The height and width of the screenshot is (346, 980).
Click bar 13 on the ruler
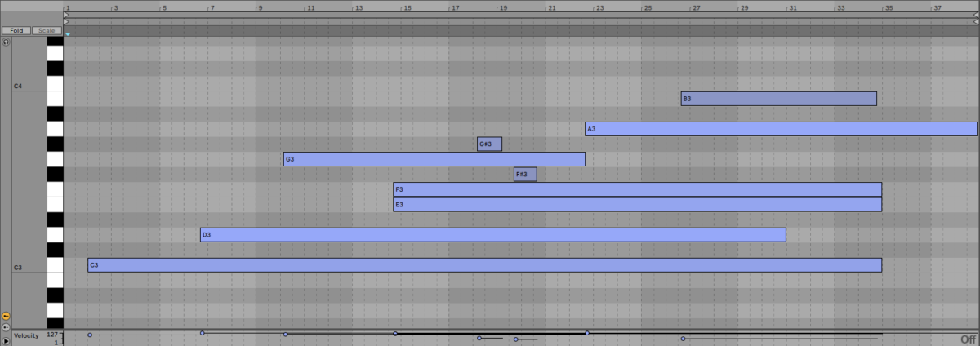pos(359,7)
